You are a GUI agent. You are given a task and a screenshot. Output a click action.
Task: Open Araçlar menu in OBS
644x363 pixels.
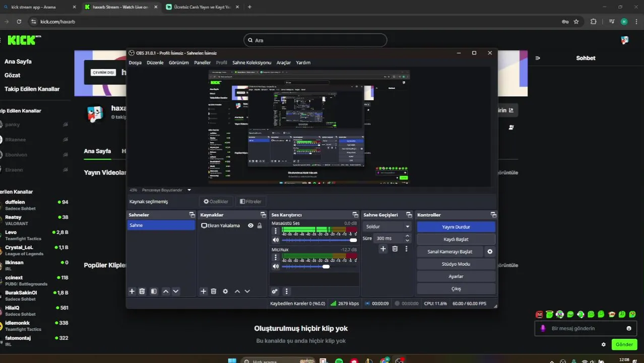point(284,63)
